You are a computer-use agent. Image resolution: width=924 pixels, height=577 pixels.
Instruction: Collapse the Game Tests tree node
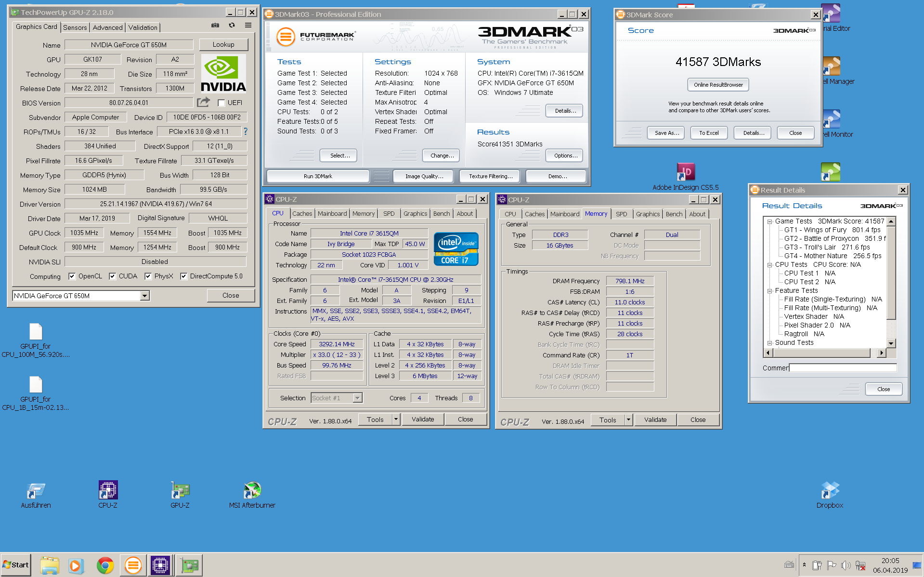[770, 222]
